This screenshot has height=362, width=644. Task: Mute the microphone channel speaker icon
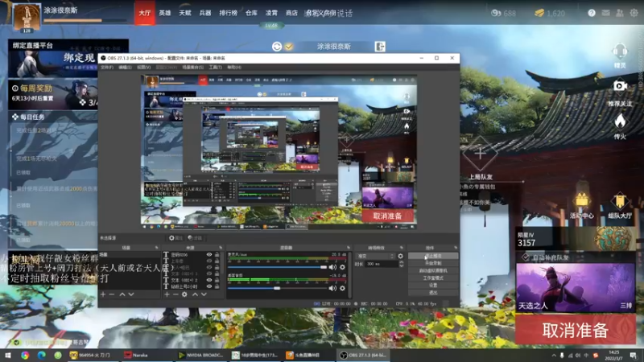tap(332, 267)
